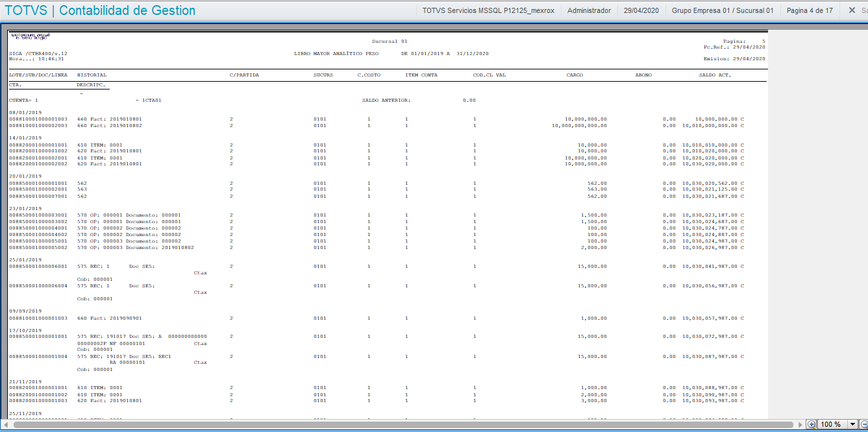The width and height of the screenshot is (868, 432).
Task: Click lot number 00882000100002001
Action: click(x=38, y=158)
